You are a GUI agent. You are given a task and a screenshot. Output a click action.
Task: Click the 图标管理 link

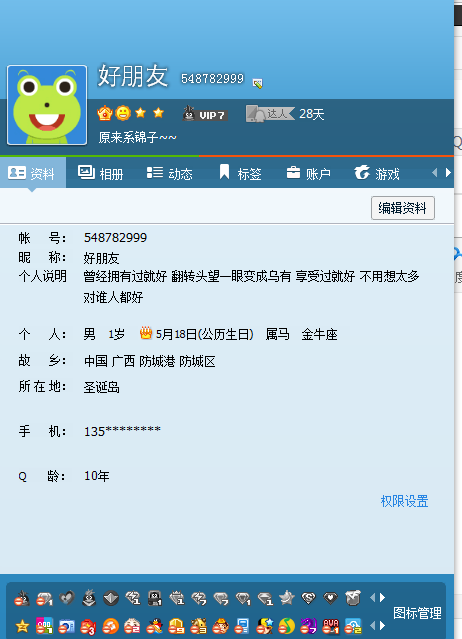(x=417, y=613)
